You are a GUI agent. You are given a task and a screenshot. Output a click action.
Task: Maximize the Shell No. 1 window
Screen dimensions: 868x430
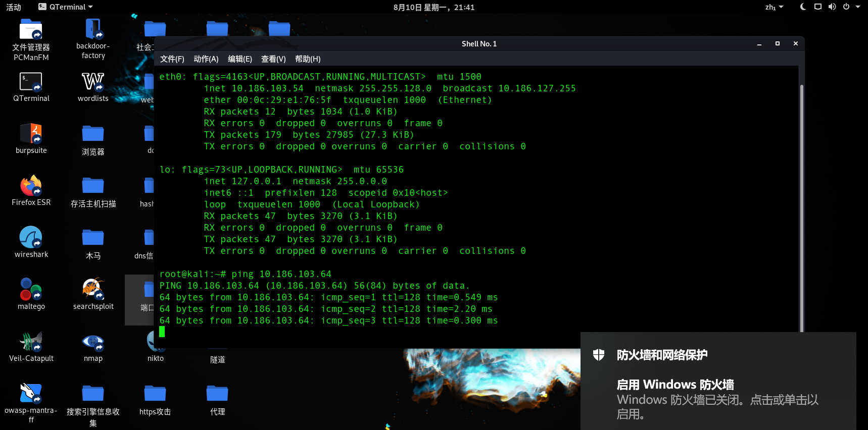coord(777,44)
